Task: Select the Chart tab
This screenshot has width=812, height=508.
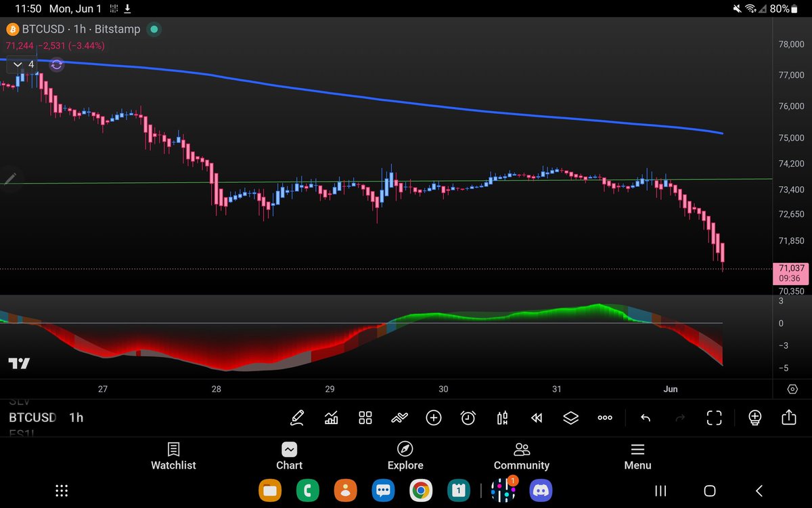Action: (289, 457)
